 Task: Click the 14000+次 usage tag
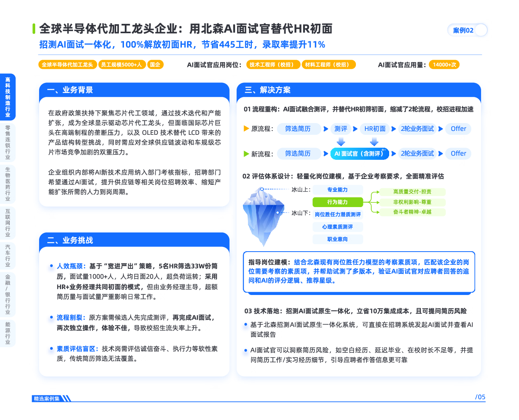pos(444,64)
